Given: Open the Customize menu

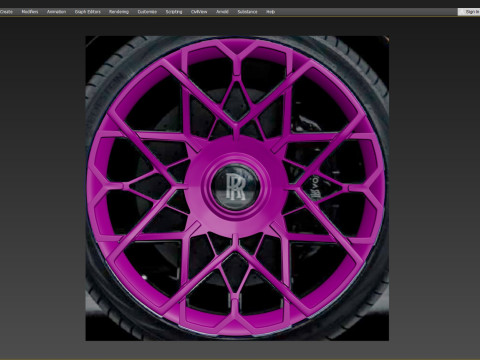Looking at the screenshot, I should [x=147, y=12].
